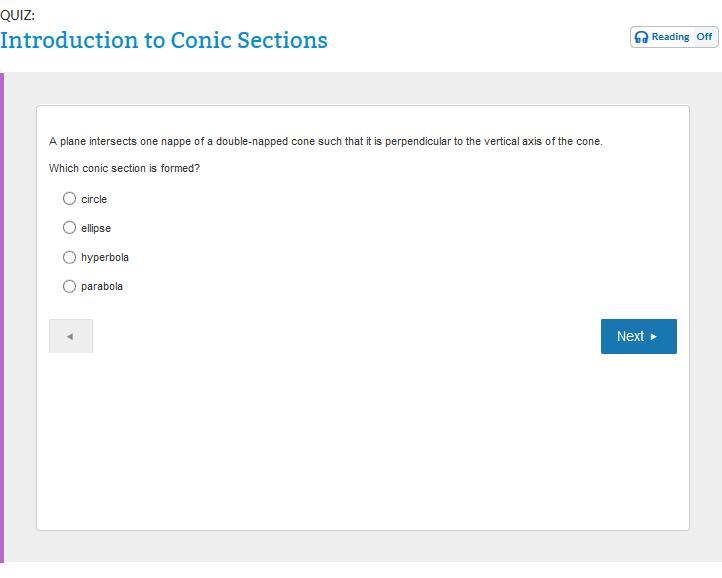Click 'Which conic section is formed?' text
722x578 pixels.
tap(124, 168)
